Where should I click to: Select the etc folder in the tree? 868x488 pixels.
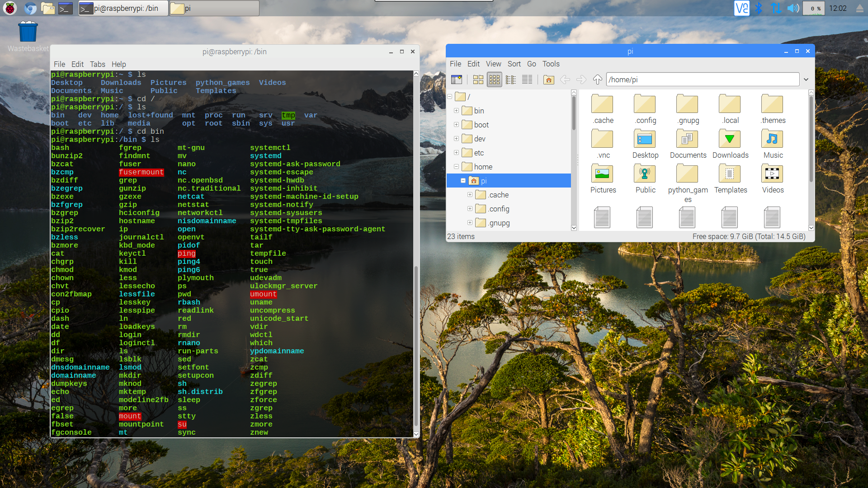tap(479, 153)
